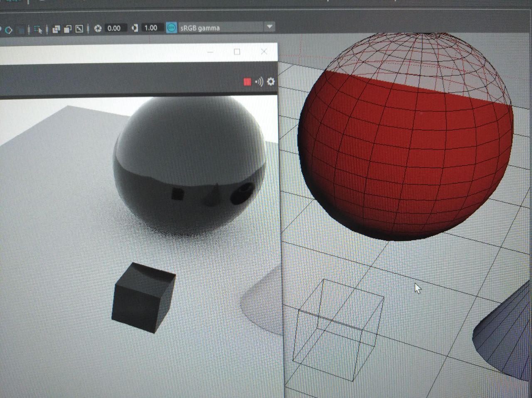532x398 pixels.
Task: Toggle the Isolate Select icon in panel toolbar
Action: pos(38,30)
